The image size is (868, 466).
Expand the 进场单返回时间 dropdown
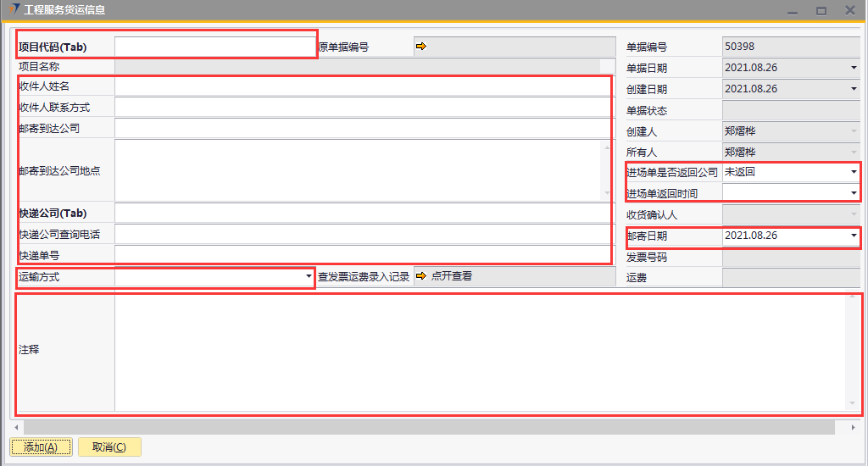click(x=853, y=193)
